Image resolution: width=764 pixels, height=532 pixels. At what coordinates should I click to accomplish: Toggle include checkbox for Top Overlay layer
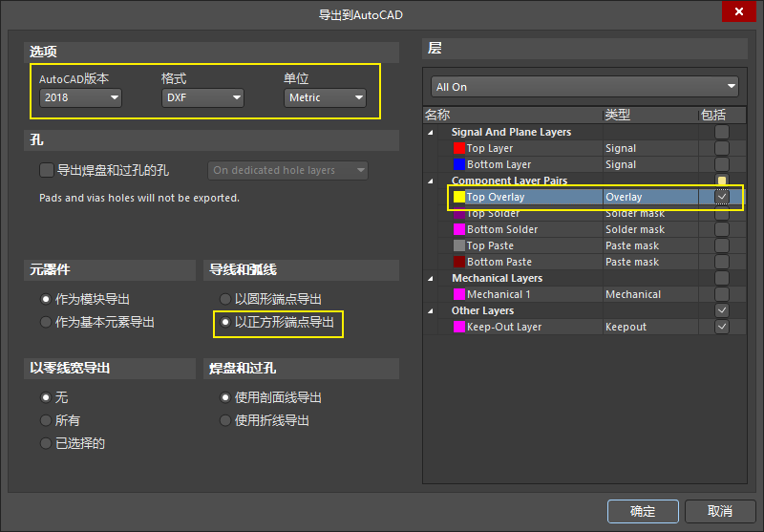pos(722,198)
